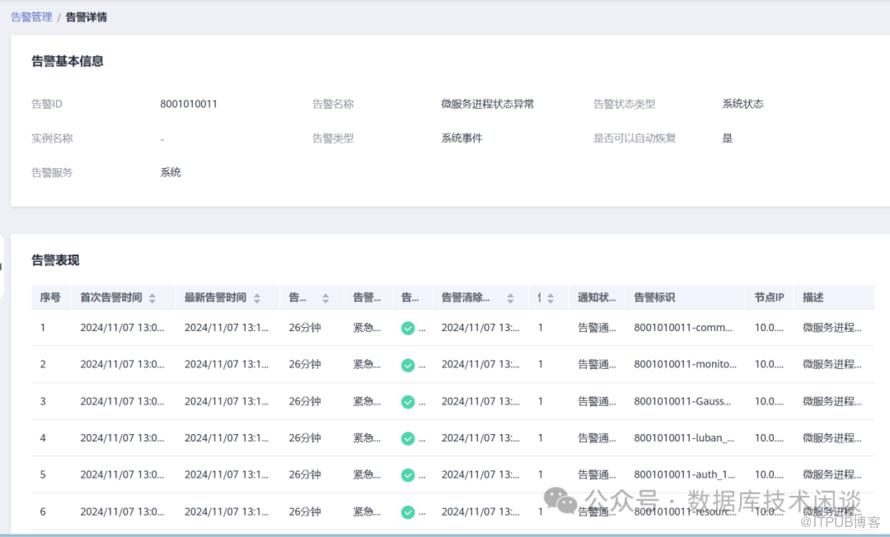The height and width of the screenshot is (537, 890).
Task: Click the truncated 微服务进程 description in row 2
Action: tap(831, 364)
